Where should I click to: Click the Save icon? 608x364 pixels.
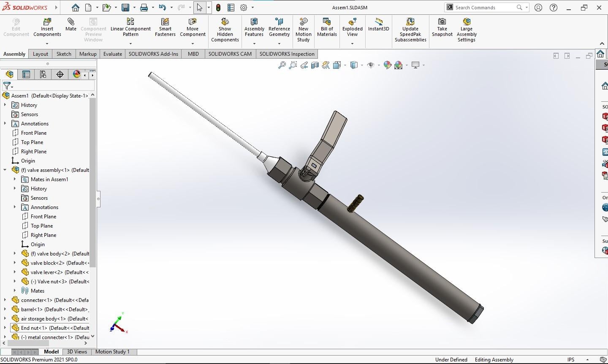pyautogui.click(x=125, y=8)
